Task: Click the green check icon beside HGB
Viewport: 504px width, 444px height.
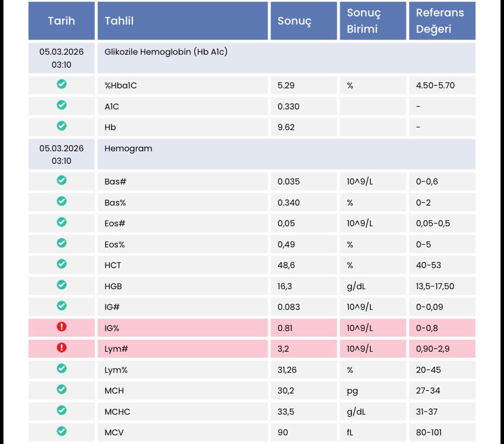Action: [x=62, y=285]
